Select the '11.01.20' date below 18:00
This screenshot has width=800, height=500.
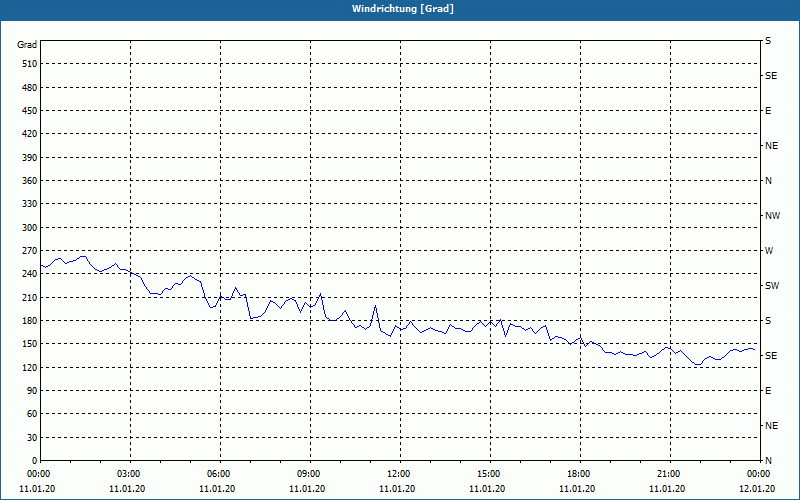point(577,489)
